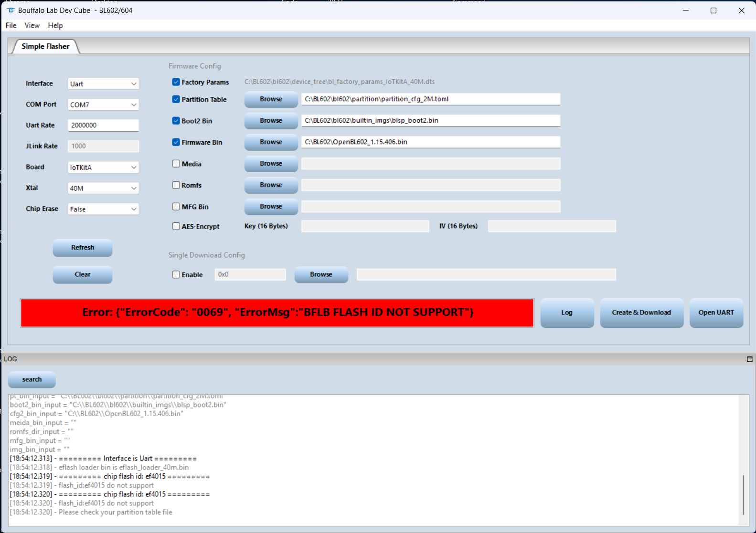The image size is (756, 533).
Task: Enable the Romfs checkbox
Action: (x=176, y=185)
